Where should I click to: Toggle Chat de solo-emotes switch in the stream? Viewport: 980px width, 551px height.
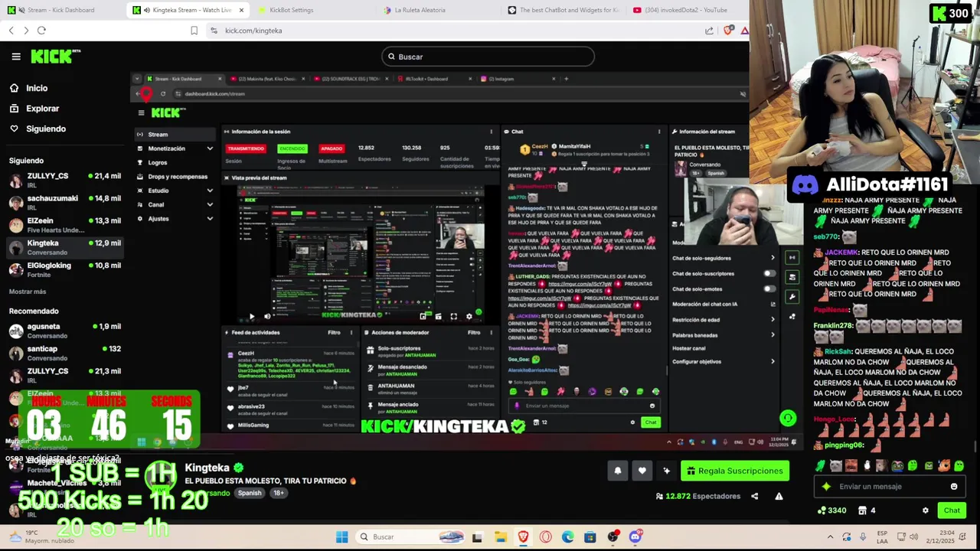[769, 289]
